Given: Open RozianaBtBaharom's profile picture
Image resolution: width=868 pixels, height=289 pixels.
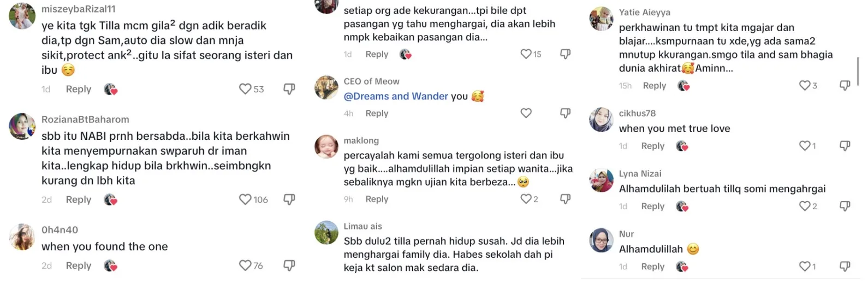Looking at the screenshot, I should coord(22,127).
